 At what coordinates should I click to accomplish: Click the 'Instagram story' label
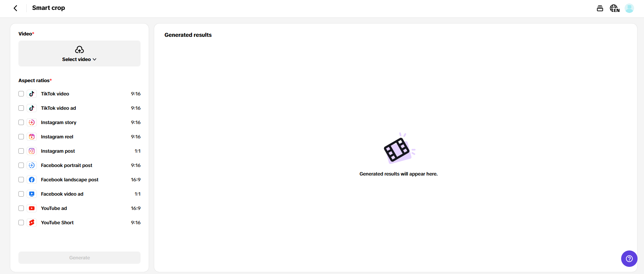coord(59,122)
